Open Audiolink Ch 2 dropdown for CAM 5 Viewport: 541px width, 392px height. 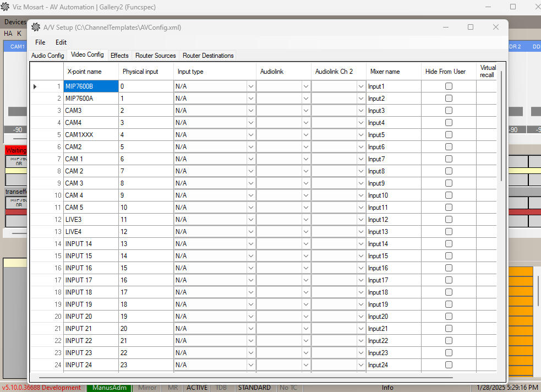point(360,208)
